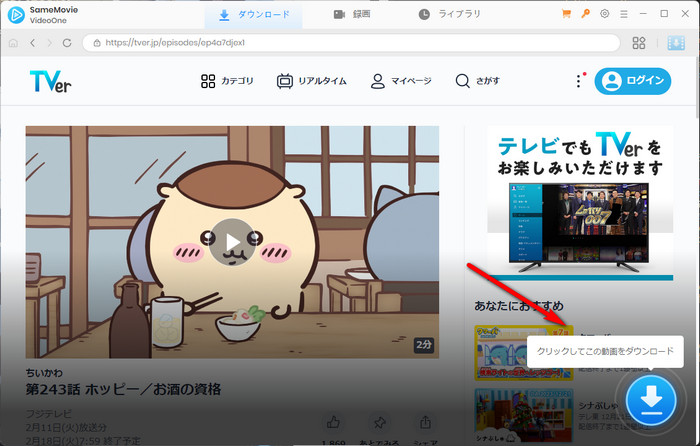Play the Chiikawa video
Viewport: 700px width, 446px height.
pyautogui.click(x=232, y=242)
